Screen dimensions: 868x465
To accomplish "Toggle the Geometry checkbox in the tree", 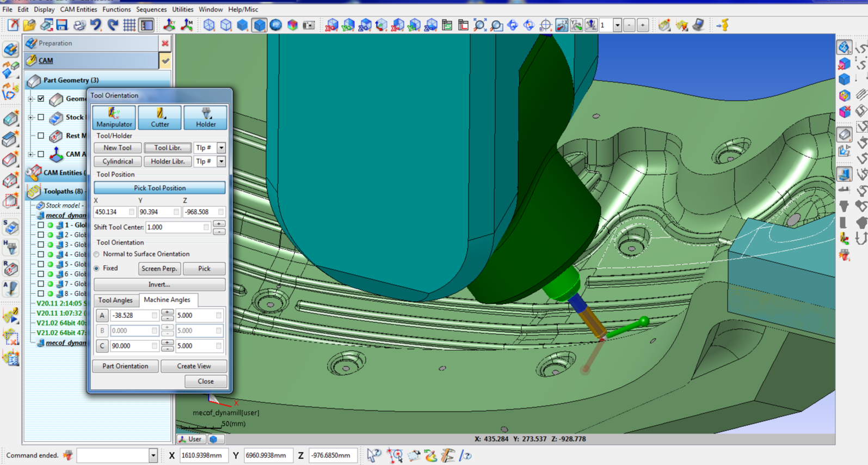I will click(x=41, y=99).
